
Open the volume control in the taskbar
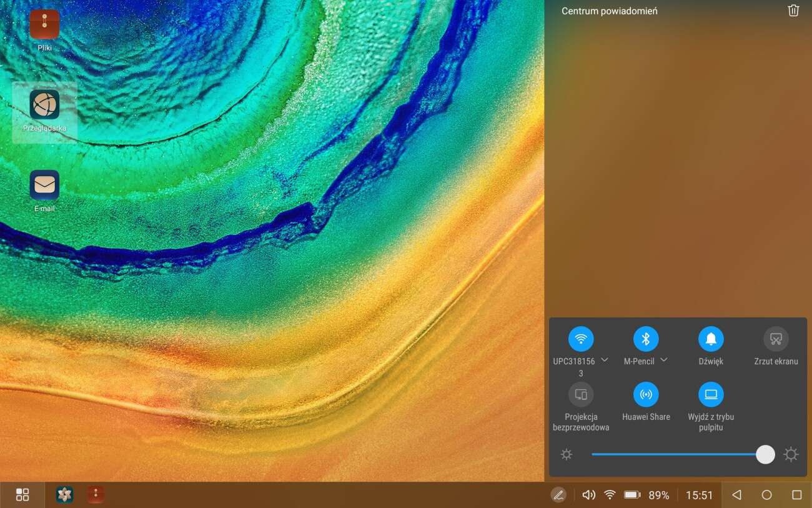coord(588,494)
